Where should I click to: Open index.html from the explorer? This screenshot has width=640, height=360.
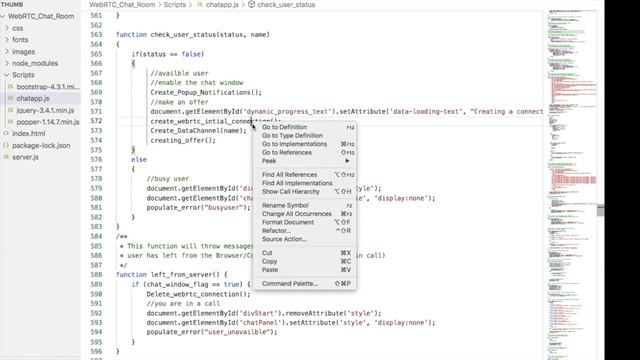click(29, 133)
